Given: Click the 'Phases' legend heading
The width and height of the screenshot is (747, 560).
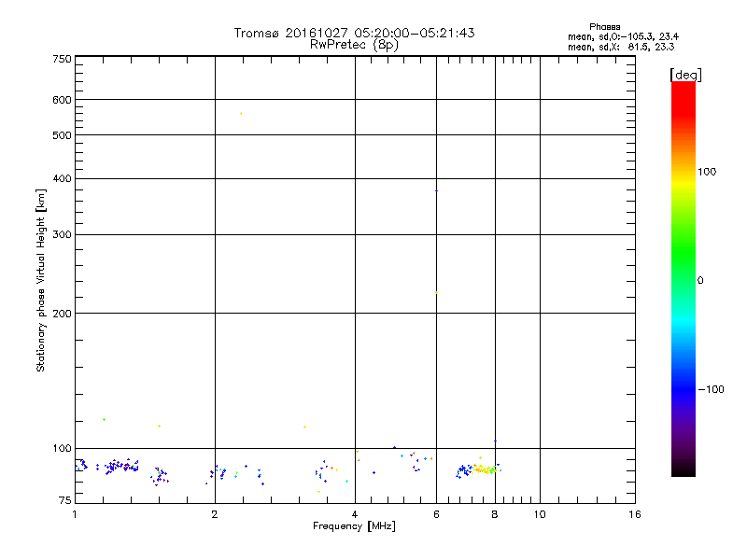Looking at the screenshot, I should pos(604,27).
